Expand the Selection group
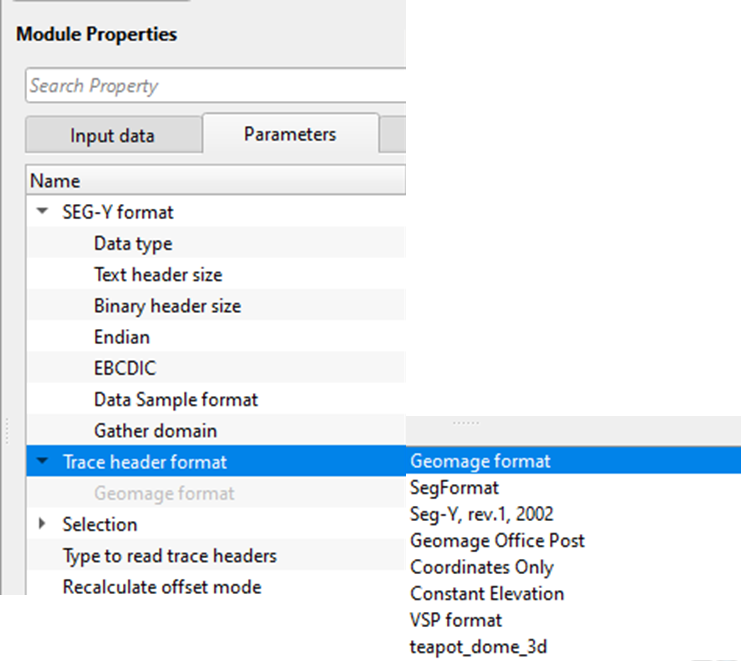The height and width of the screenshot is (661, 741). tap(42, 524)
